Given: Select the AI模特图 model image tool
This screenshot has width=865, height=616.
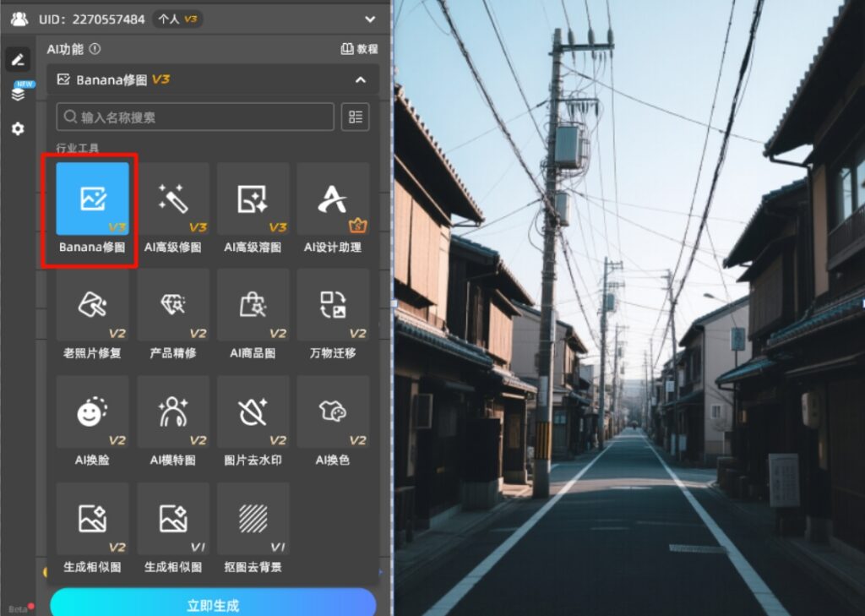Looking at the screenshot, I should click(173, 414).
